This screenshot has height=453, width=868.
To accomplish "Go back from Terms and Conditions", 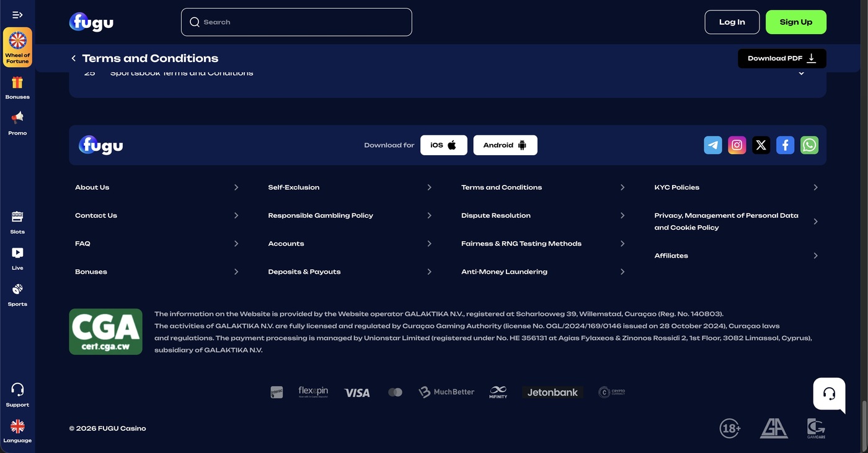I will [x=73, y=58].
